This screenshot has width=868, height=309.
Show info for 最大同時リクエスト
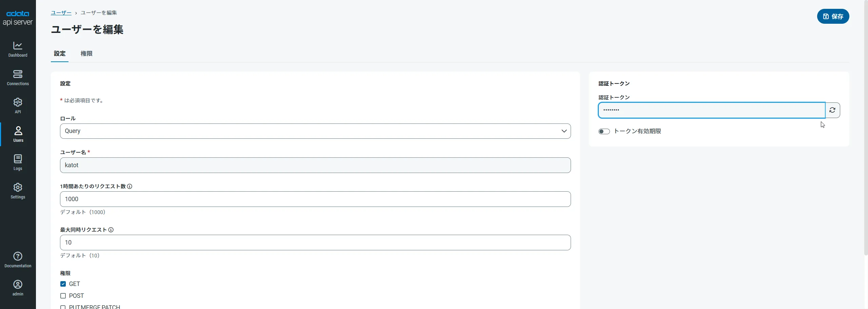coord(111,230)
